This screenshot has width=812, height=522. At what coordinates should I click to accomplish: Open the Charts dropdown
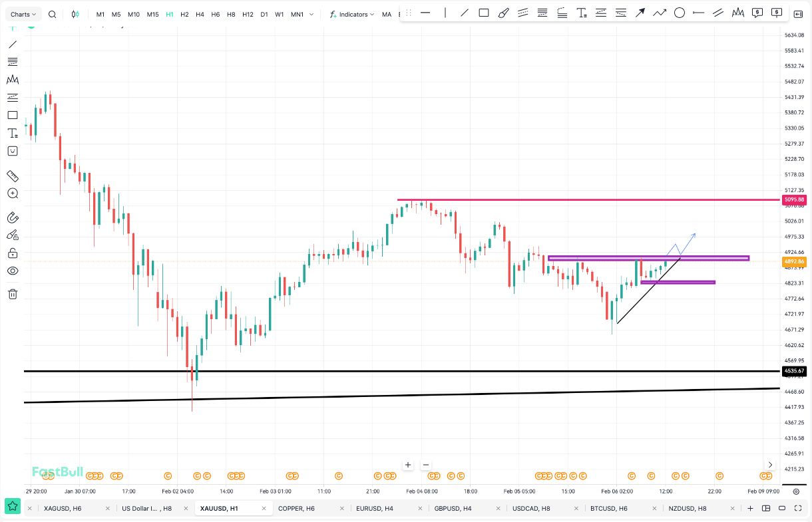[x=23, y=14]
